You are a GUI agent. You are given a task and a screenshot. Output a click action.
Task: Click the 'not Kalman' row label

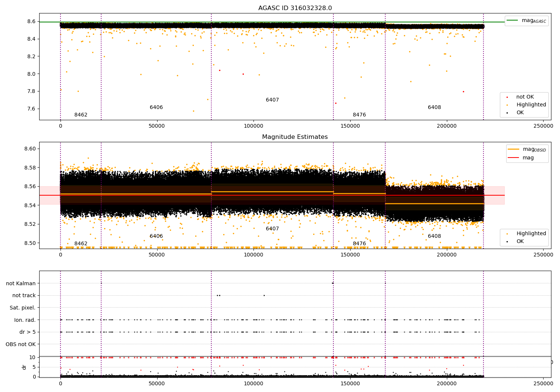pos(21,283)
